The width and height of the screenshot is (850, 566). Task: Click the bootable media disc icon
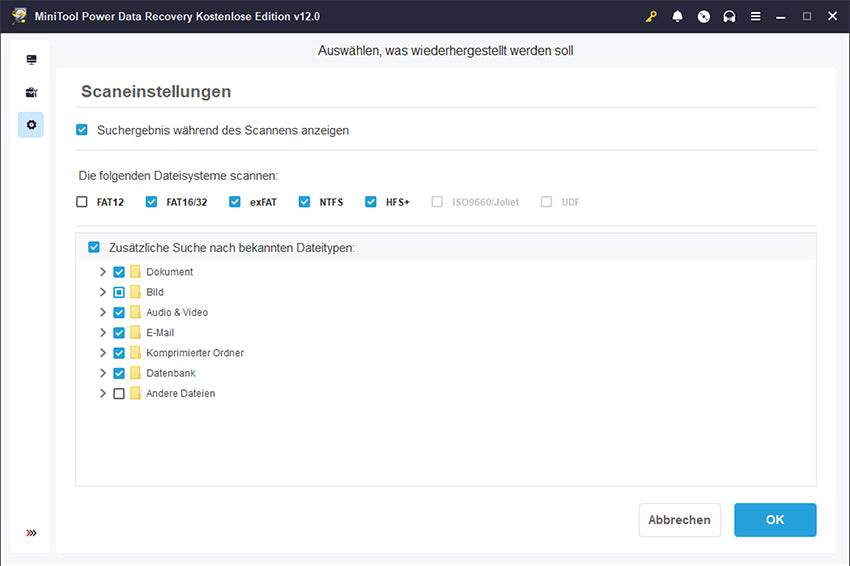[703, 16]
